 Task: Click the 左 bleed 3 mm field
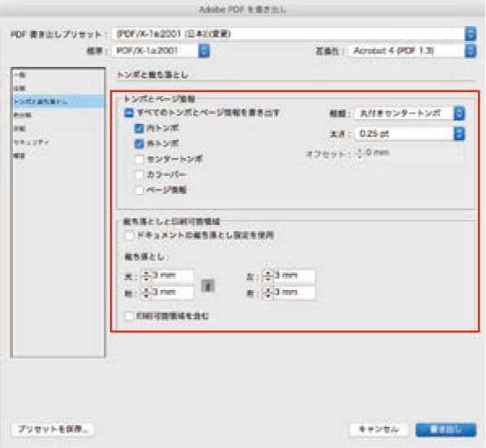pyautogui.click(x=294, y=275)
